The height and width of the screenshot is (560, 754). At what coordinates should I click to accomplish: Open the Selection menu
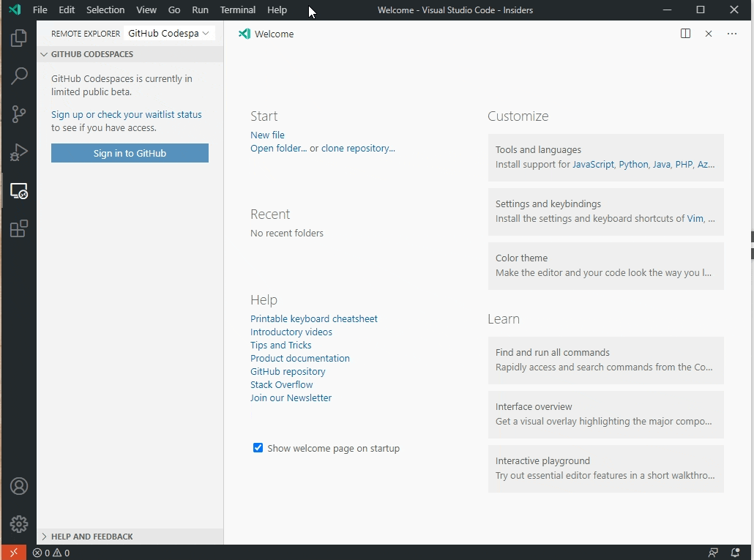105,10
